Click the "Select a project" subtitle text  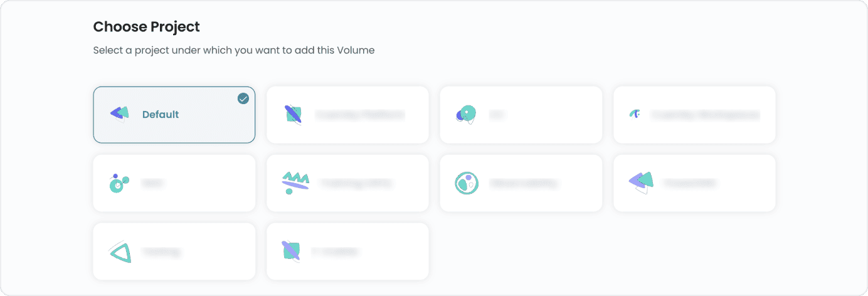pyautogui.click(x=233, y=50)
